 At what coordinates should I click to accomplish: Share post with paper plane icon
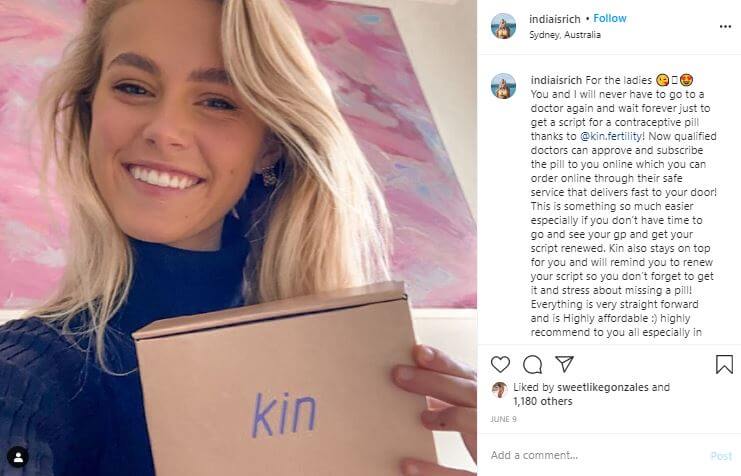[564, 363]
